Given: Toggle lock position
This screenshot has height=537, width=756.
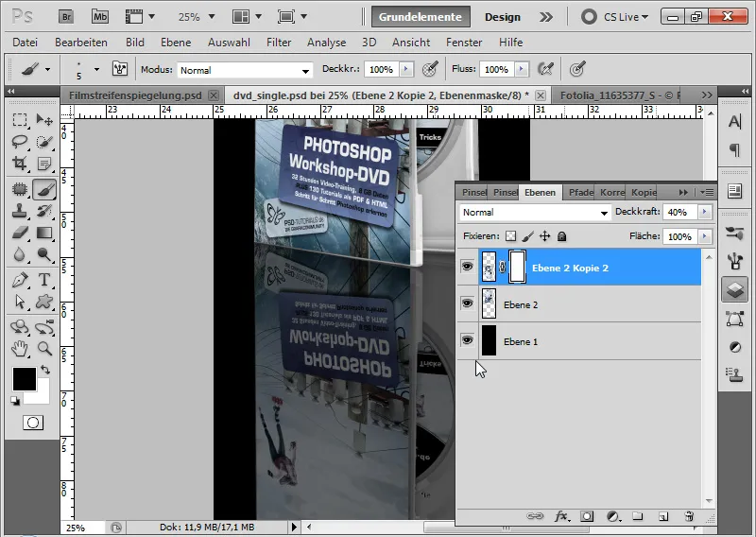Looking at the screenshot, I should 545,236.
